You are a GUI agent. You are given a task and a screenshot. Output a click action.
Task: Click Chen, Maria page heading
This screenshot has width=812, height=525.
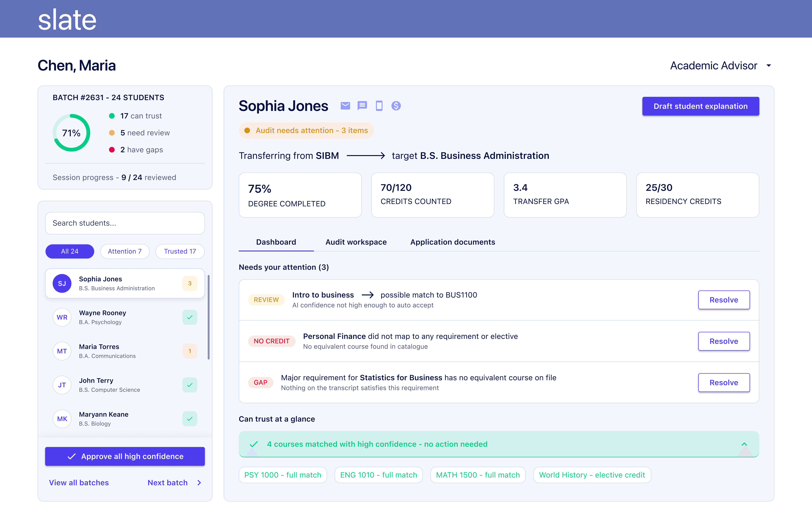(77, 65)
